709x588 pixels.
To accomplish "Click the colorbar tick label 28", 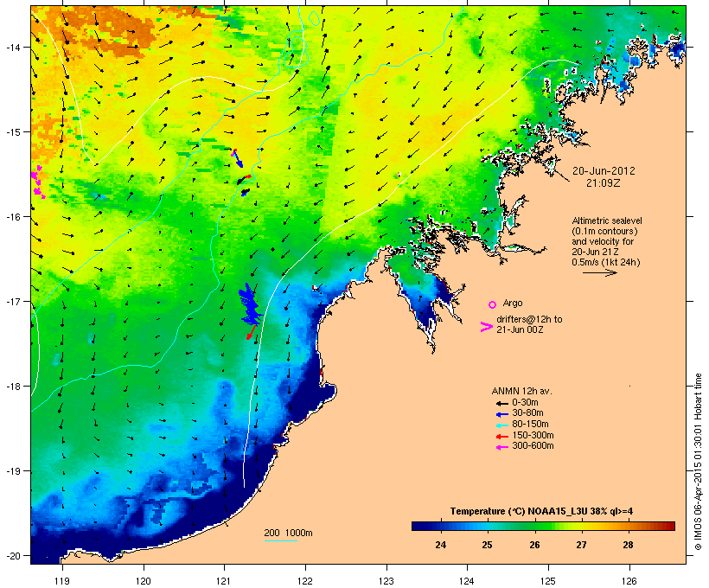I will coord(628,545).
